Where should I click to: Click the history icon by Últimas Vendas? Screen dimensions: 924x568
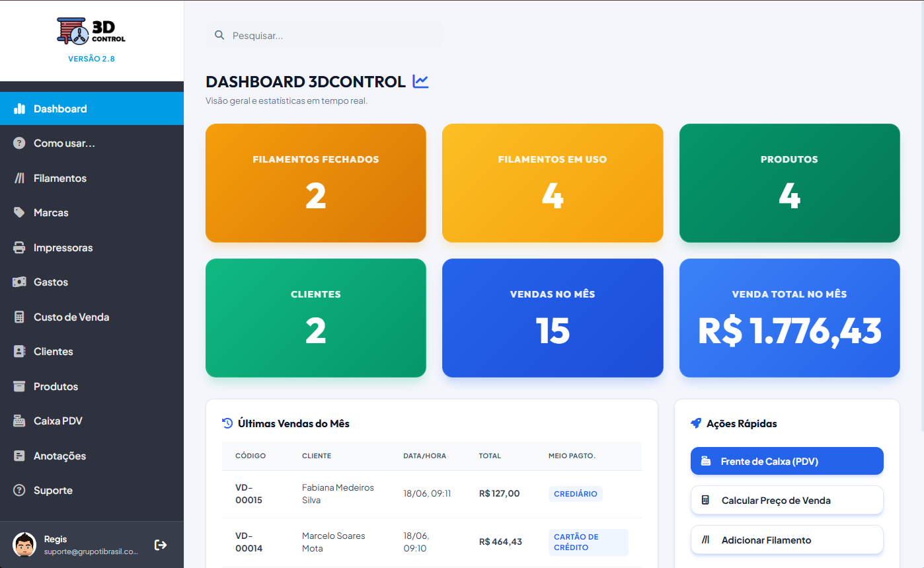(x=227, y=423)
